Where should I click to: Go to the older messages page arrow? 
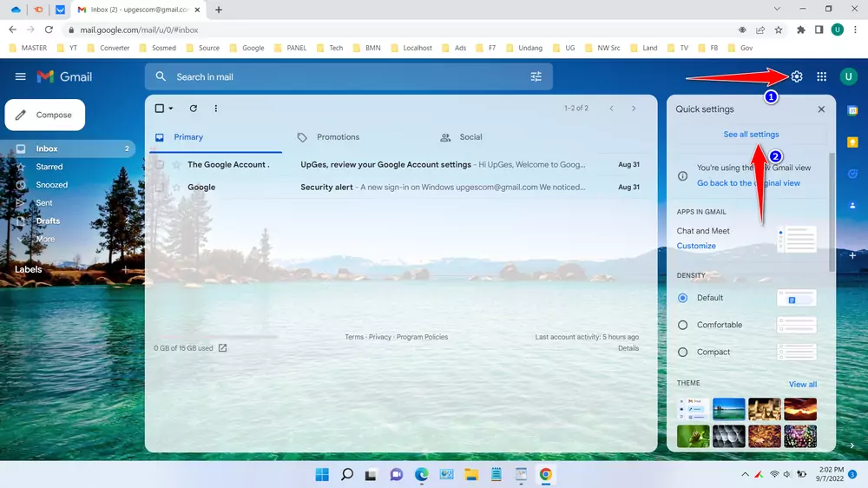tap(634, 108)
